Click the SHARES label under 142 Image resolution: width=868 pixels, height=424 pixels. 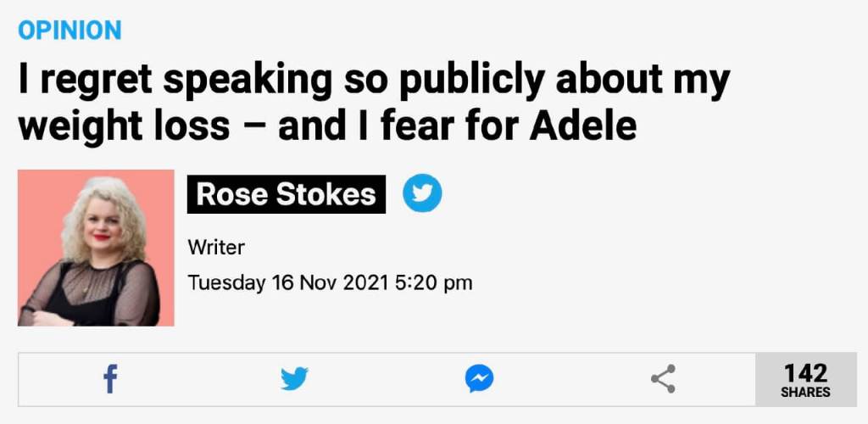tap(805, 393)
